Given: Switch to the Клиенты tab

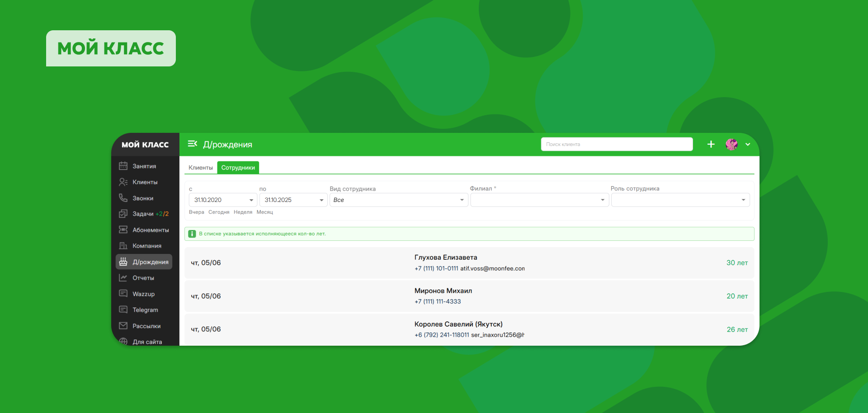Looking at the screenshot, I should 200,167.
